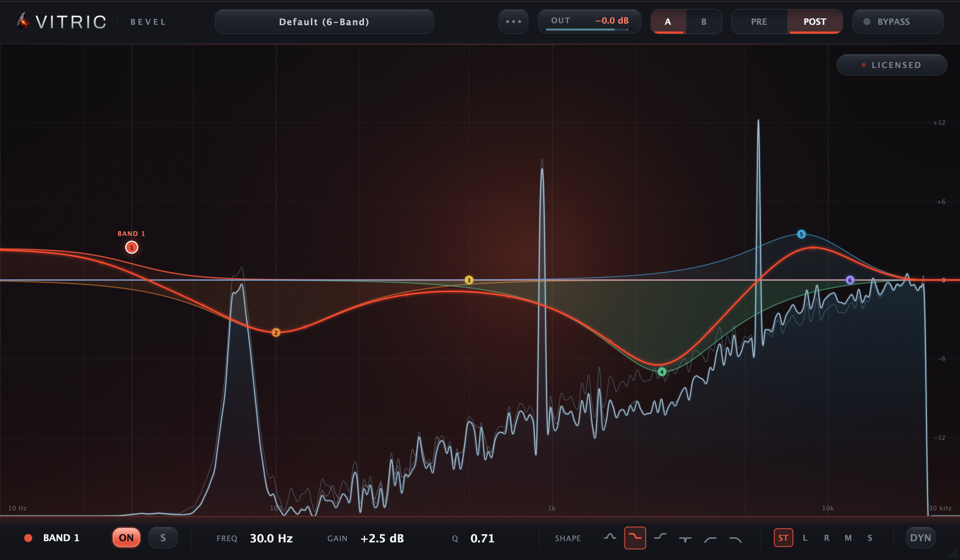Select L left channel mode
Image resolution: width=960 pixels, height=560 pixels.
click(x=805, y=538)
